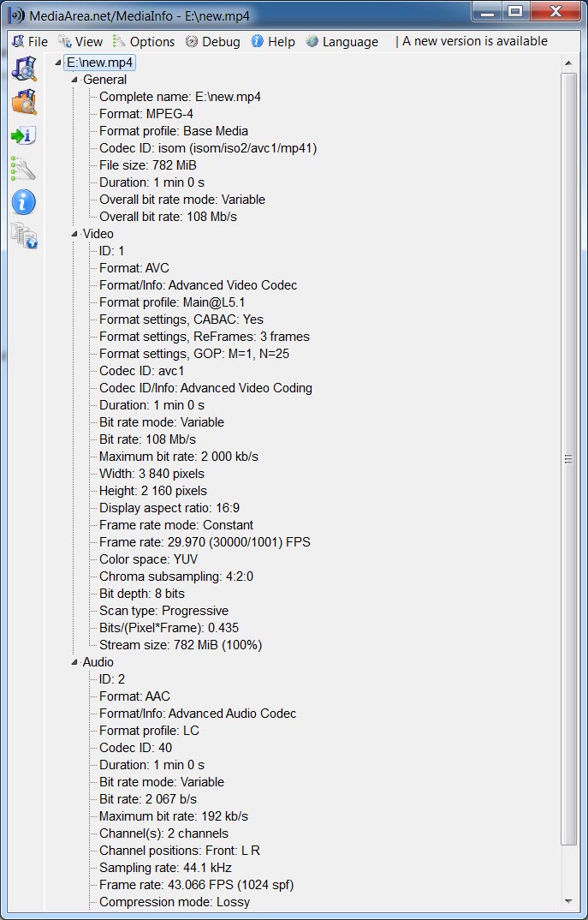Select 'Bit depth: 8 bits' row
This screenshot has height=920, width=588.
[142, 593]
